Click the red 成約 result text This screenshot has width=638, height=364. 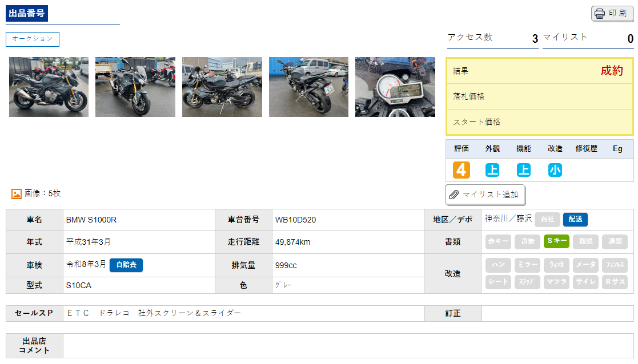pyautogui.click(x=612, y=71)
